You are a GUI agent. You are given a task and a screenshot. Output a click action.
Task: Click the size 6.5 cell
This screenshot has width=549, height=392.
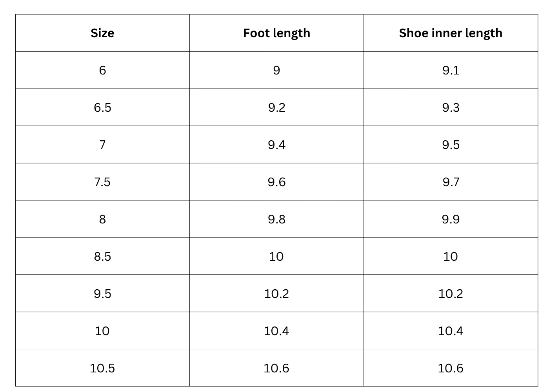(102, 107)
